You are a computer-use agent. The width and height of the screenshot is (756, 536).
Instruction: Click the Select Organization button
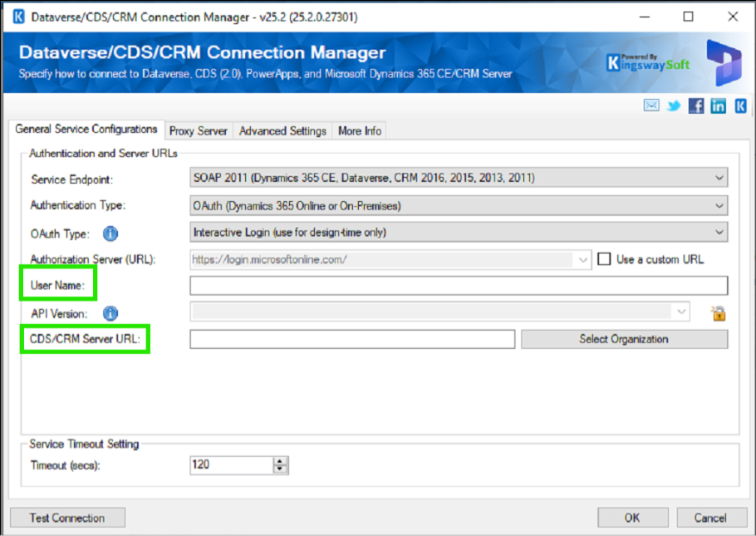625,339
